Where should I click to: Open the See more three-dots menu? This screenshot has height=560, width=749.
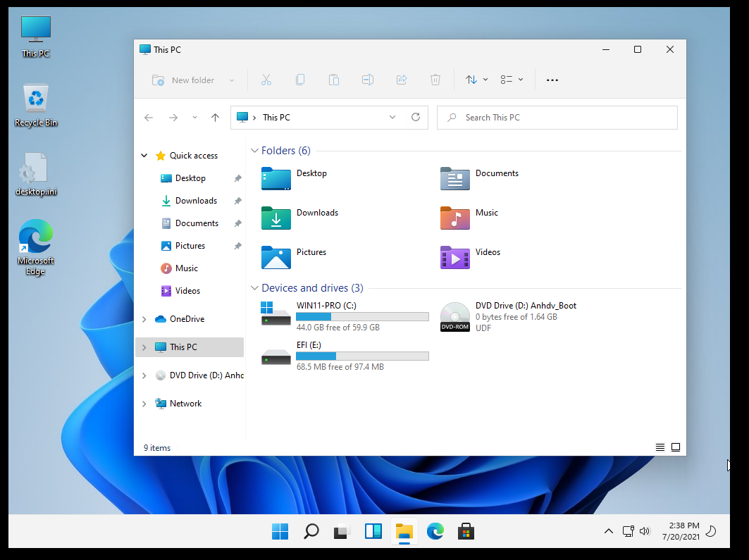(552, 80)
